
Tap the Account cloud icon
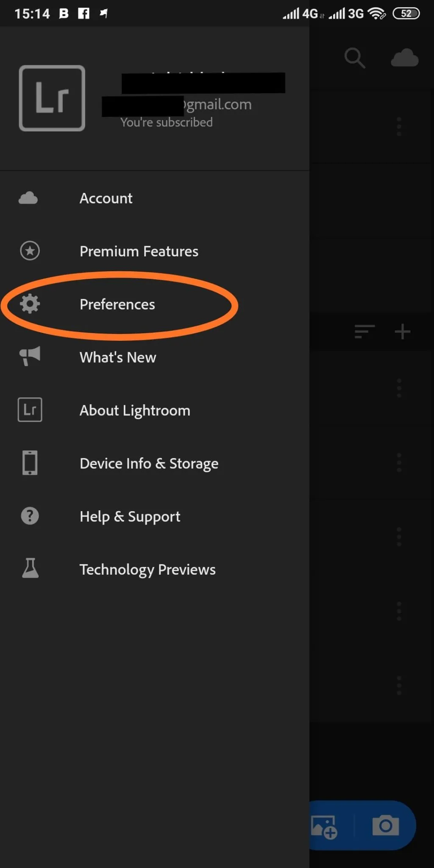point(28,198)
